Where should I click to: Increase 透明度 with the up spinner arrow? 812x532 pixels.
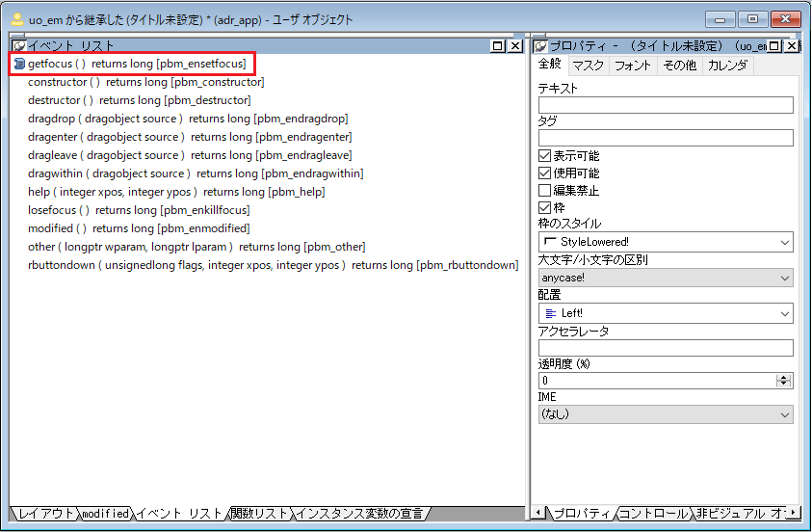783,377
